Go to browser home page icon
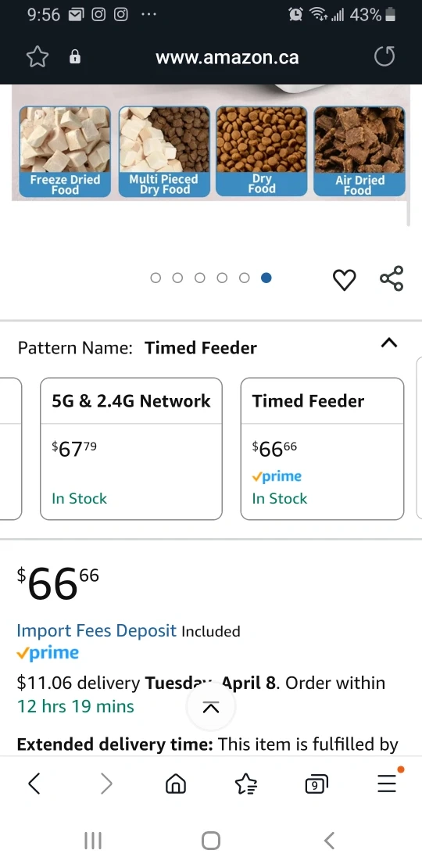The image size is (422, 868). pos(176,784)
